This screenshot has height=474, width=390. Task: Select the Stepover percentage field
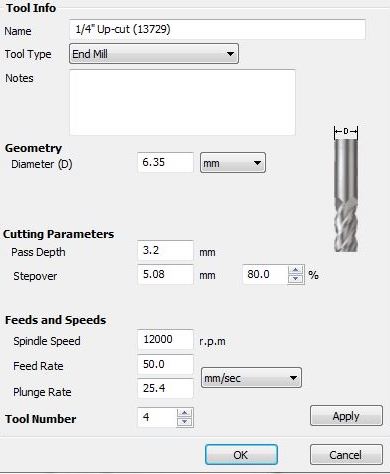coord(266,274)
